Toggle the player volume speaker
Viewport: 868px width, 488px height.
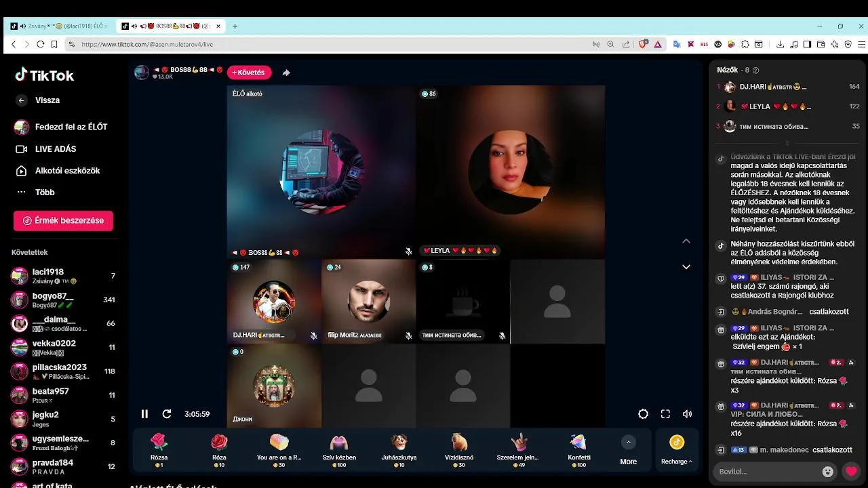[x=687, y=414]
